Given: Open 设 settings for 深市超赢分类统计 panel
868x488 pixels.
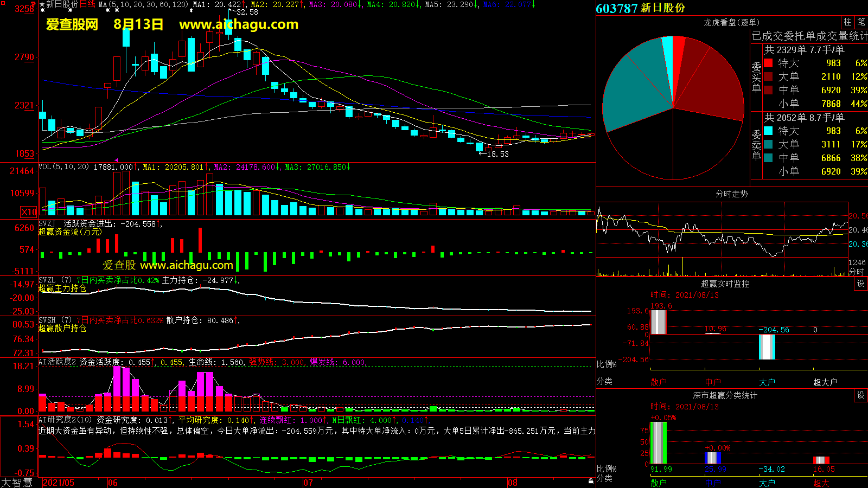Looking at the screenshot, I should 860,395.
